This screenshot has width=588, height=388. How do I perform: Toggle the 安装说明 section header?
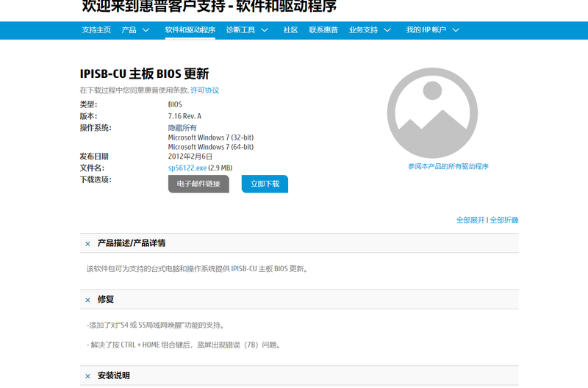point(299,376)
